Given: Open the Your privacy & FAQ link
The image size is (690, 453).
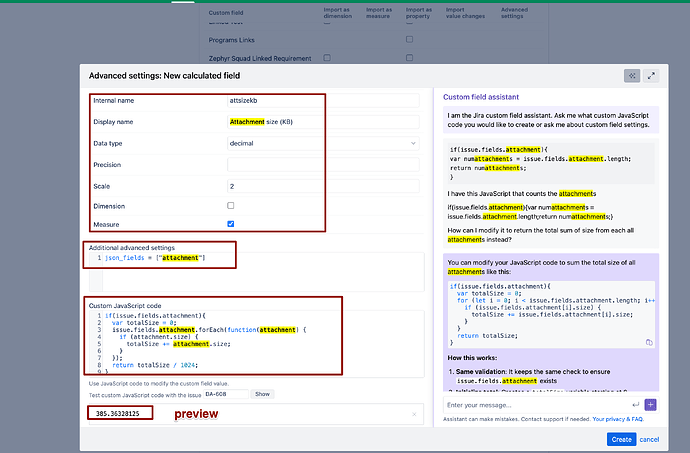Looking at the screenshot, I should [618, 419].
